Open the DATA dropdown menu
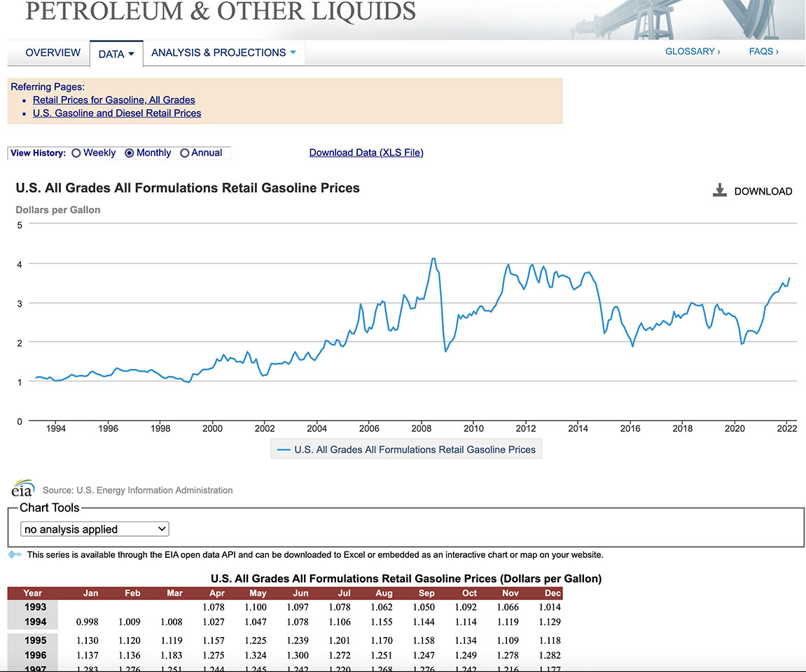This screenshot has width=806, height=672. 116,54
